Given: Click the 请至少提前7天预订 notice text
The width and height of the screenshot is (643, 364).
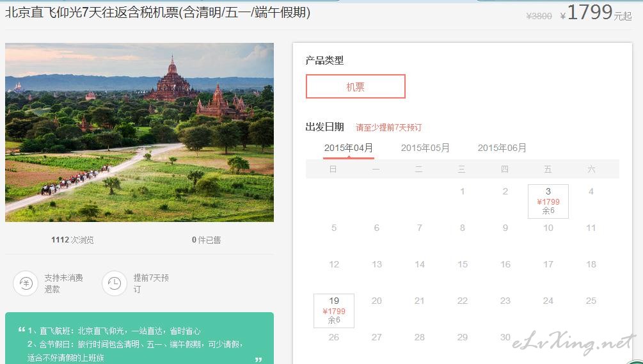Looking at the screenshot, I should [x=388, y=127].
